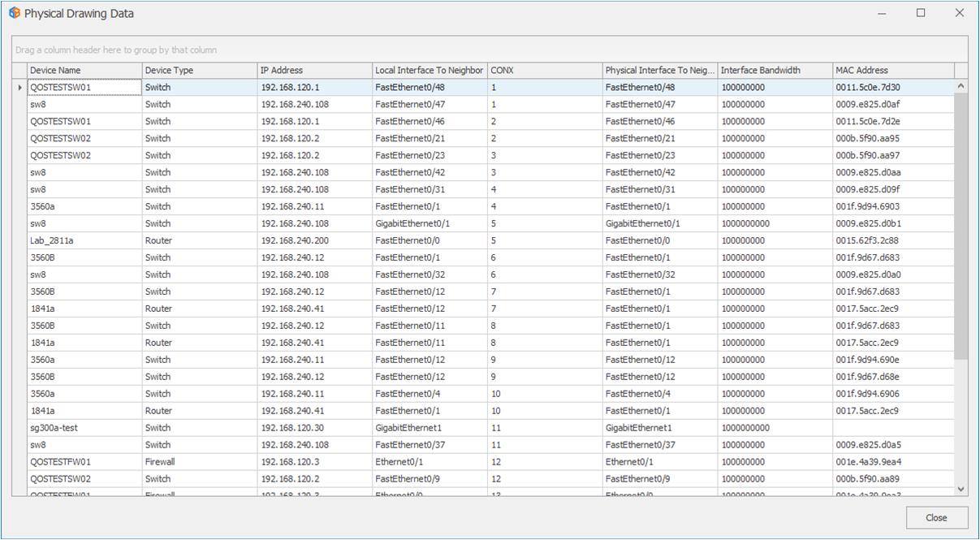This screenshot has width=980, height=540.
Task: Click MAC address 0009.e825.d0a0
Action: pos(894,274)
